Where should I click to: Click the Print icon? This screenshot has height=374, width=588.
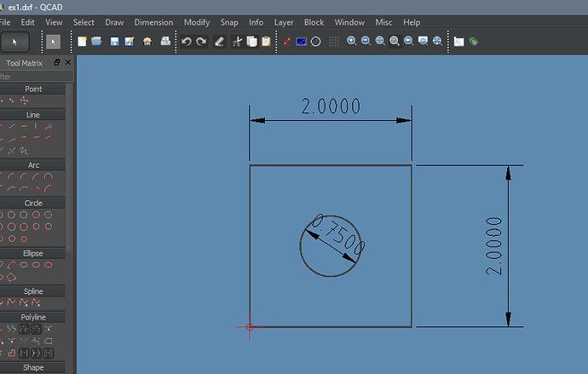pyautogui.click(x=165, y=41)
